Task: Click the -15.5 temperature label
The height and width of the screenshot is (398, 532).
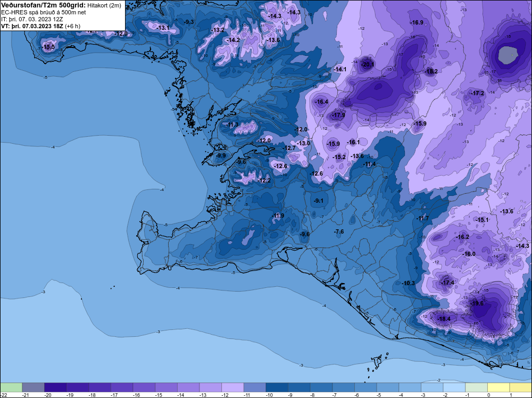Action: [48, 47]
